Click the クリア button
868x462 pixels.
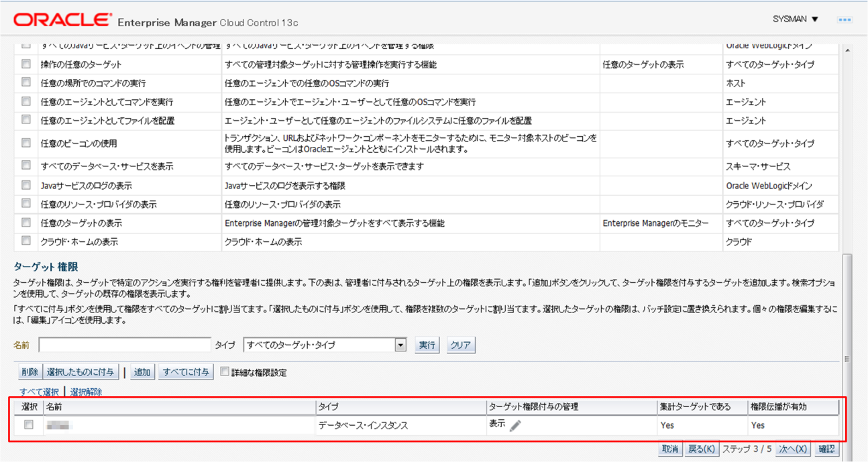[460, 345]
